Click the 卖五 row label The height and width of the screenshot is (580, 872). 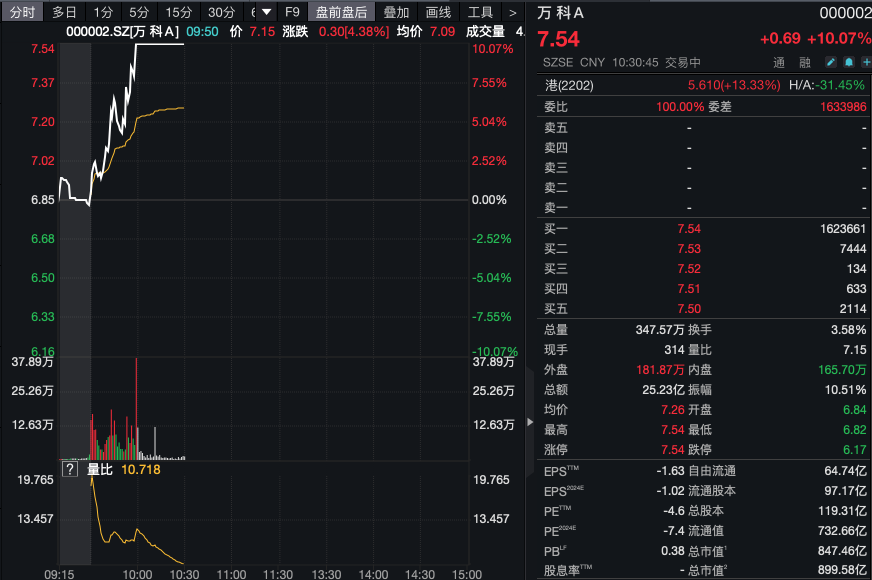click(556, 128)
